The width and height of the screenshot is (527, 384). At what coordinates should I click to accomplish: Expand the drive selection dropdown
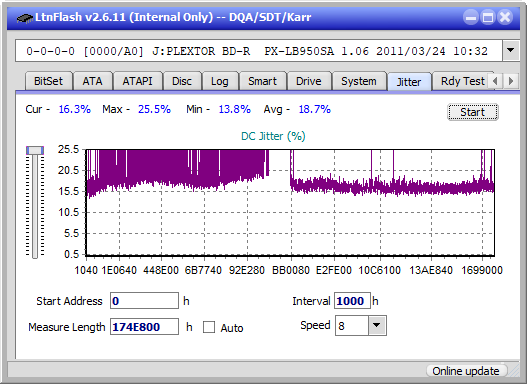coord(511,51)
